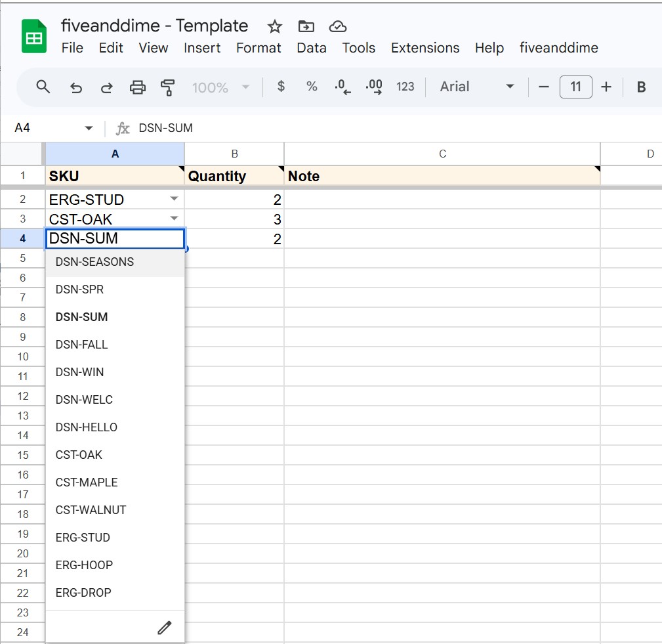The width and height of the screenshot is (662, 644).
Task: Open the fiveanddime custom menu
Action: coord(558,48)
